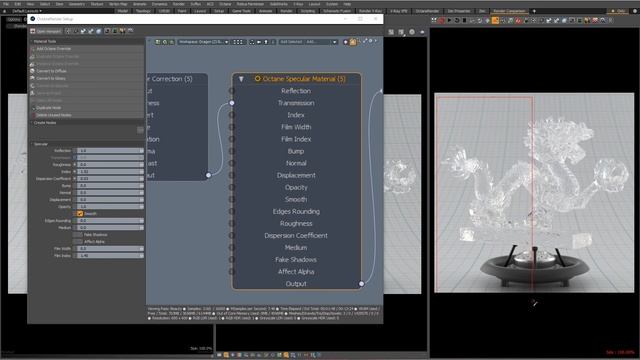Toggle the Smooth checkbox
The width and height of the screenshot is (640, 360).
[80, 213]
